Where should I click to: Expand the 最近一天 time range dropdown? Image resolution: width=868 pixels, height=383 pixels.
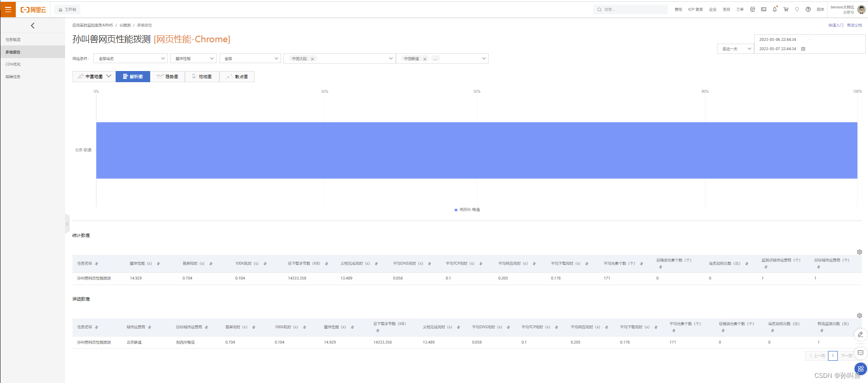point(736,49)
